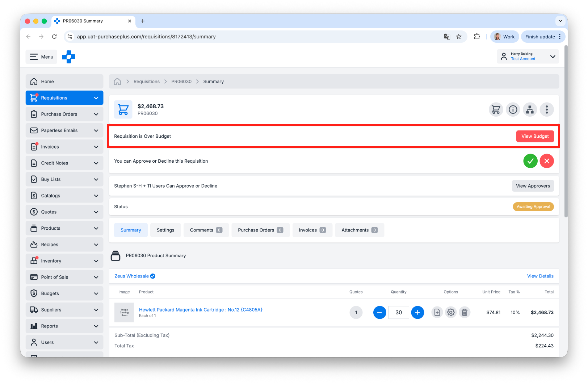Image resolution: width=588 pixels, height=384 pixels.
Task: Open the Harry Balding account dropdown
Action: tap(528, 57)
